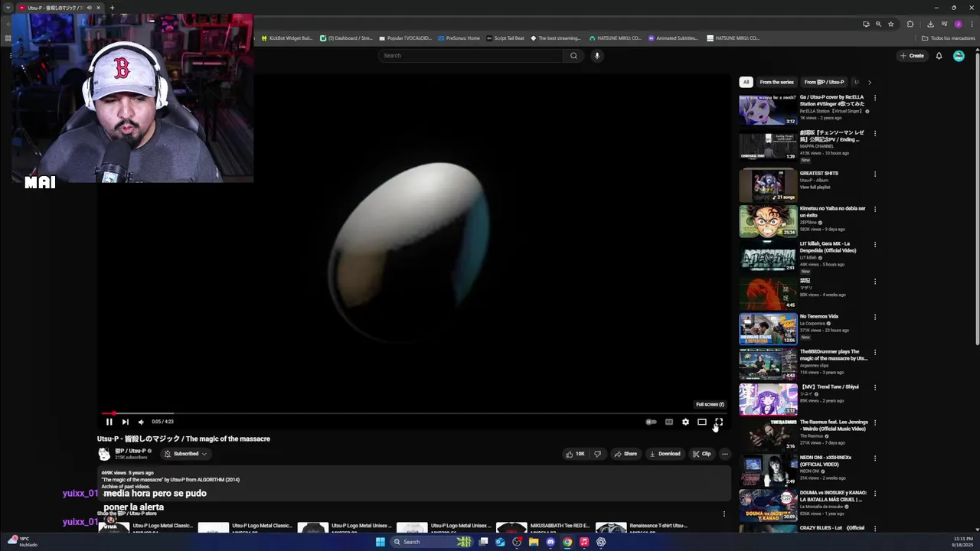Open options for shop merchandise shelf

pos(724,514)
